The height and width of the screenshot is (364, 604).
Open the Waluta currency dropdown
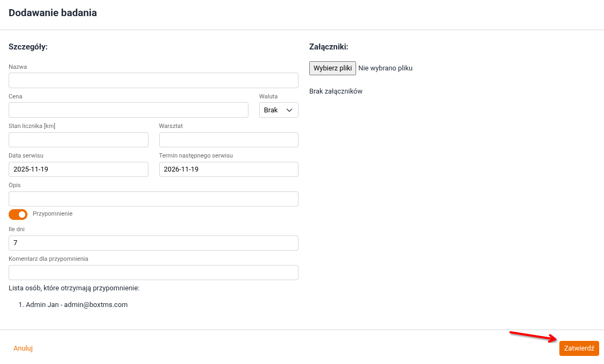point(279,110)
